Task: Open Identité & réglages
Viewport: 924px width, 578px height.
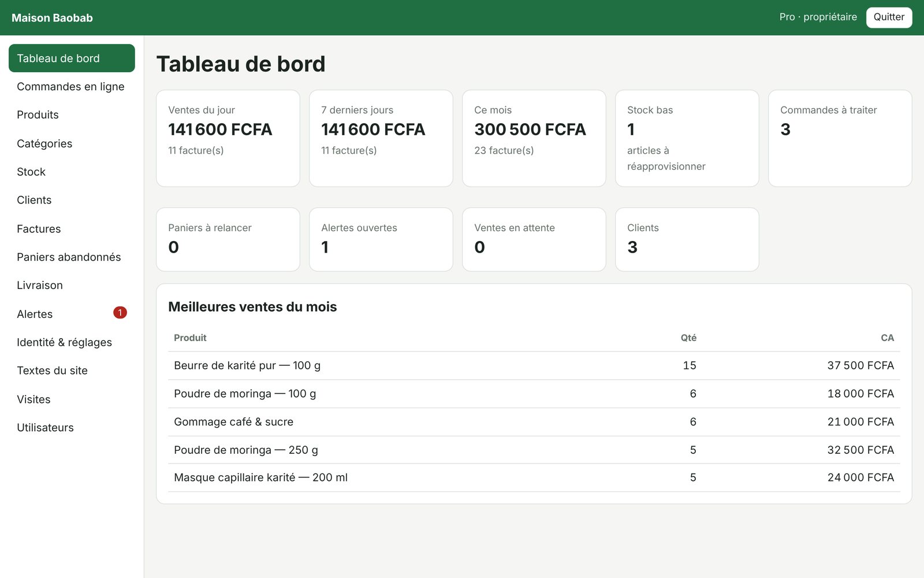Action: click(x=72, y=342)
